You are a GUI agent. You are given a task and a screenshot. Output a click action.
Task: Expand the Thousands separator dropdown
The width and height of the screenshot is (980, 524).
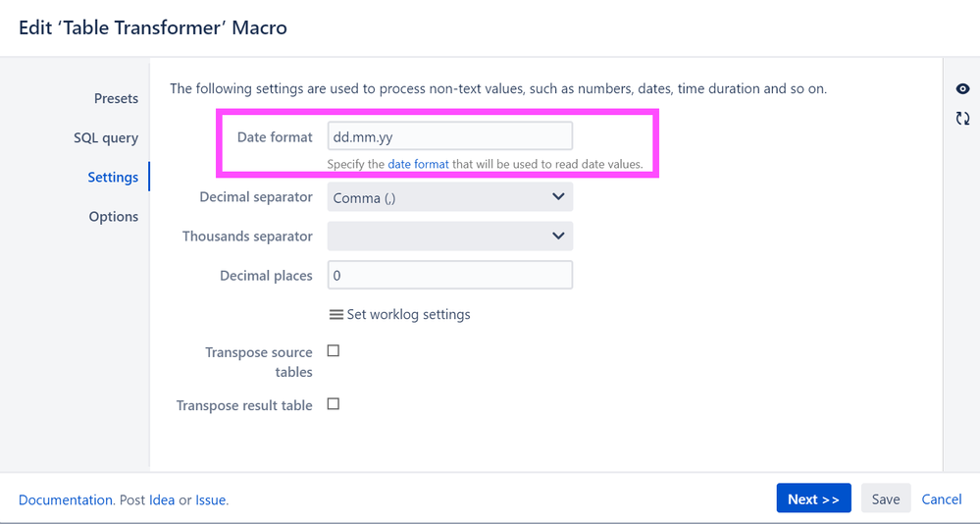click(x=450, y=236)
